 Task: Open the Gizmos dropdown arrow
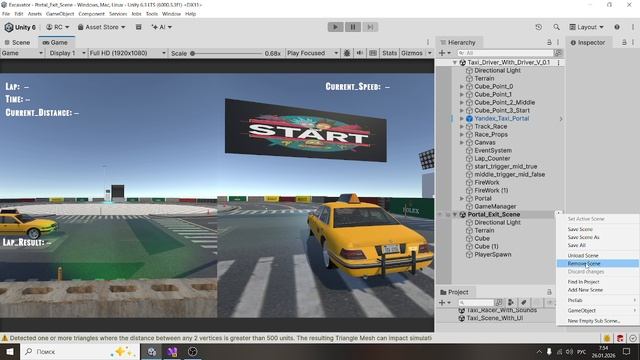(x=429, y=53)
